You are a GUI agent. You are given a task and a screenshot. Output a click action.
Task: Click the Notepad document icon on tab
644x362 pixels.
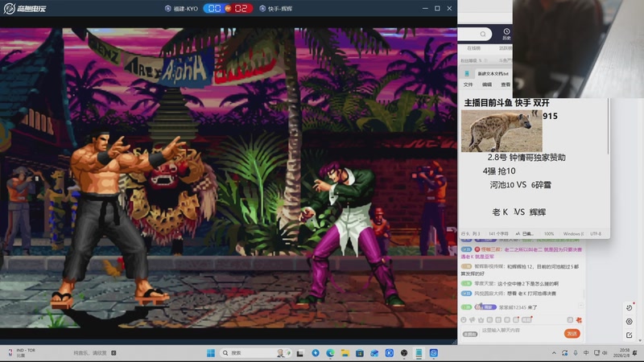point(467,73)
